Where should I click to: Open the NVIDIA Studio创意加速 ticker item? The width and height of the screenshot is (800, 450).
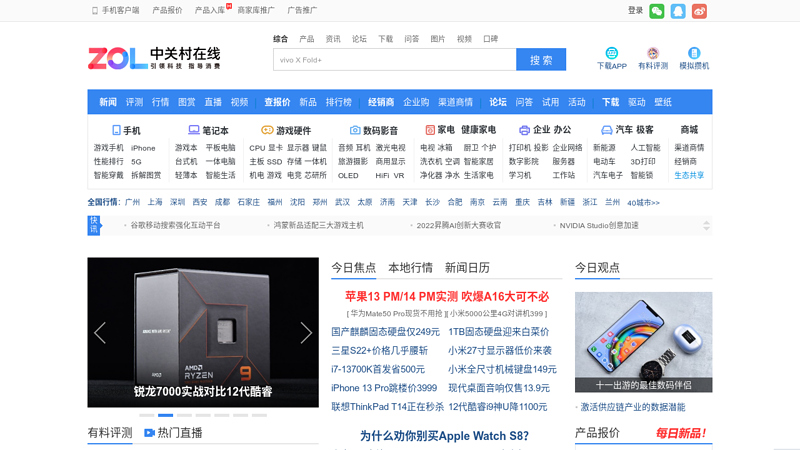tap(599, 225)
